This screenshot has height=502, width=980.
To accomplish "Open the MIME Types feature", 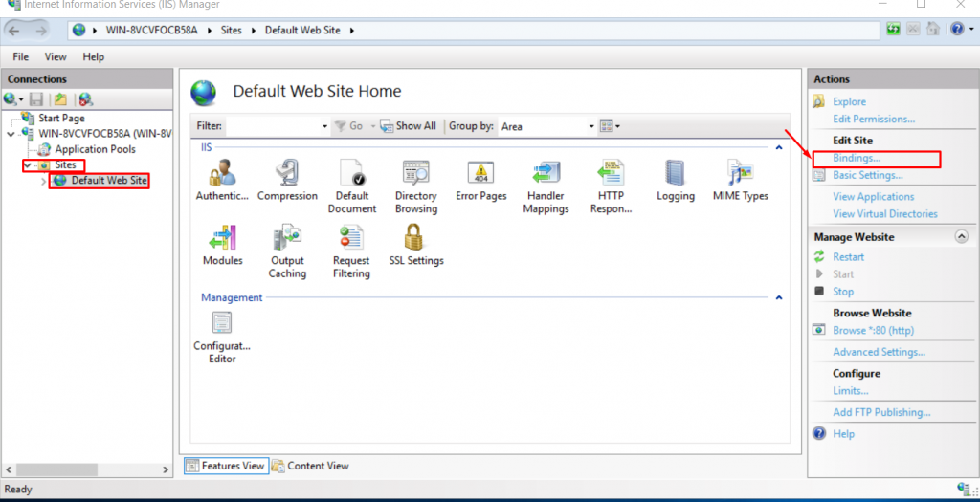I will coord(741,172).
